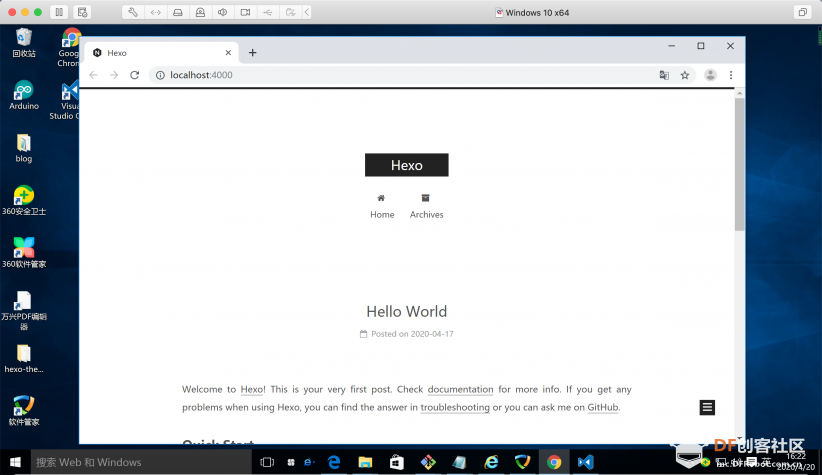The height and width of the screenshot is (475, 822).
Task: Open Git app icon in taskbar
Action: 428,462
